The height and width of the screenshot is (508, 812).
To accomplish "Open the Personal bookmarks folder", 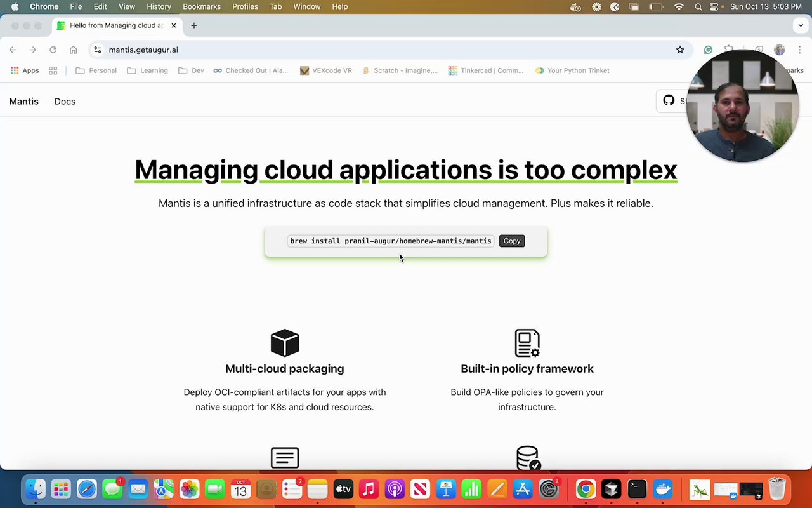I will [x=96, y=70].
